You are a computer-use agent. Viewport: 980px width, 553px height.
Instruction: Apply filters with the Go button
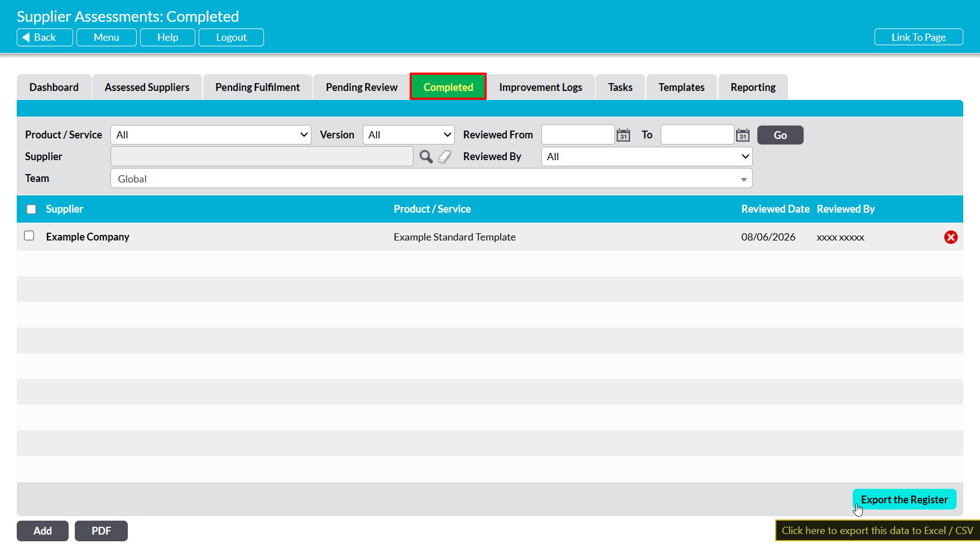[780, 135]
